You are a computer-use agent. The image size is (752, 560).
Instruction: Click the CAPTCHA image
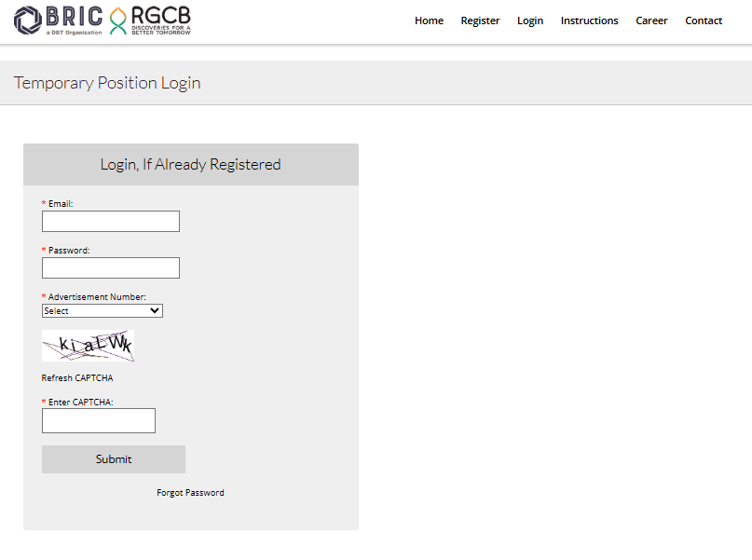[x=88, y=346]
